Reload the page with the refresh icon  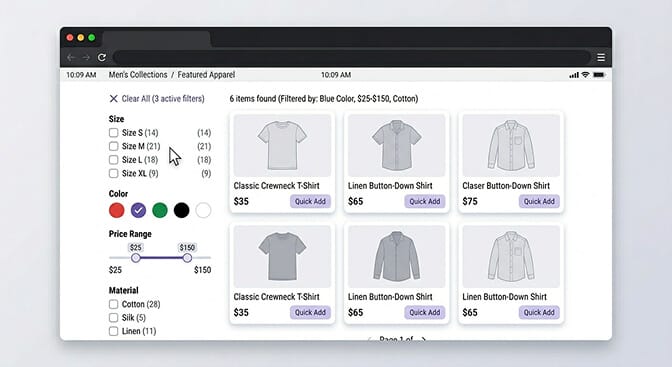[x=102, y=57]
